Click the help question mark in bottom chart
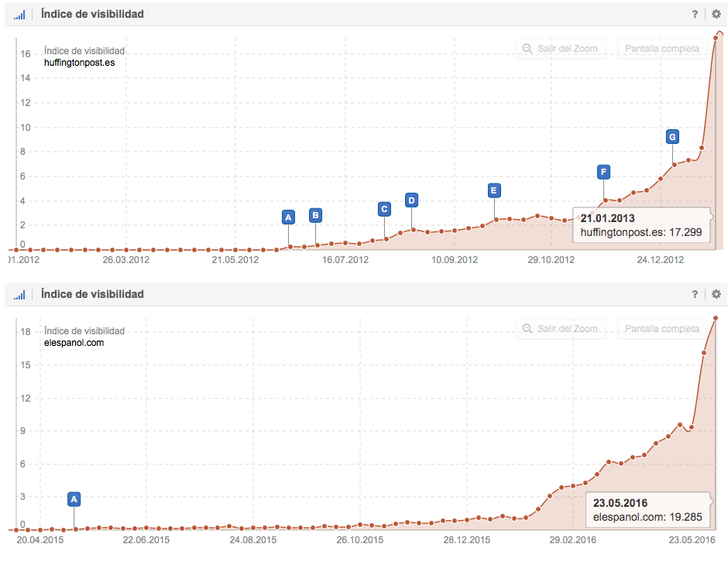 click(695, 294)
